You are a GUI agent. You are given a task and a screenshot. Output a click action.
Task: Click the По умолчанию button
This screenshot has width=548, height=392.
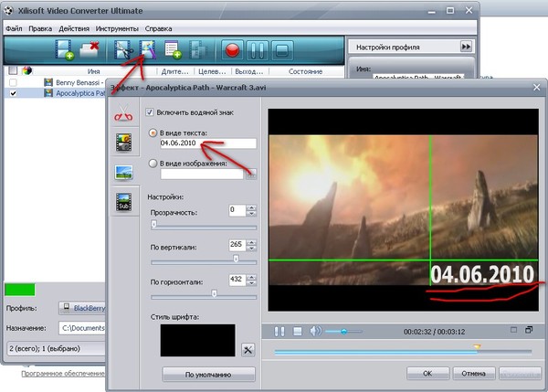[208, 375]
